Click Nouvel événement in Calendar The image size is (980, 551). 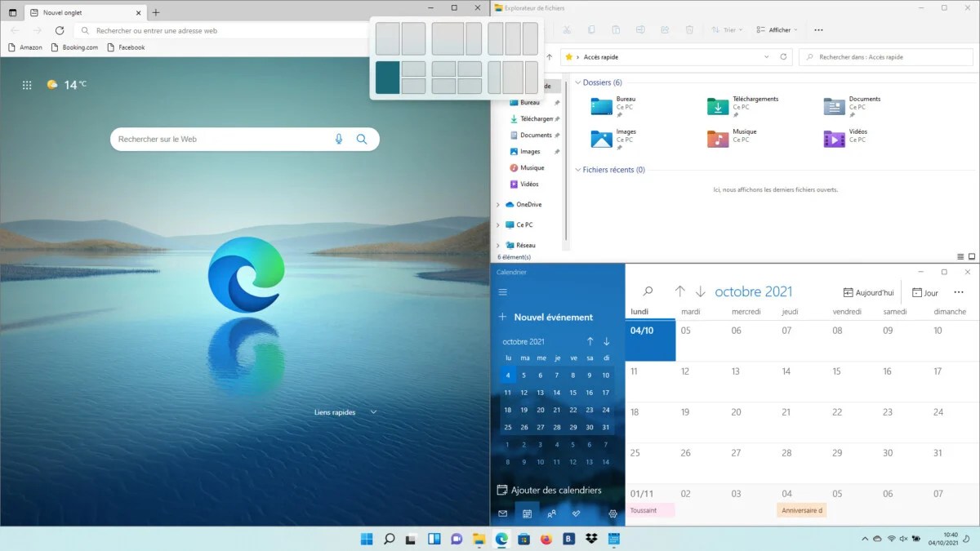[x=546, y=317]
